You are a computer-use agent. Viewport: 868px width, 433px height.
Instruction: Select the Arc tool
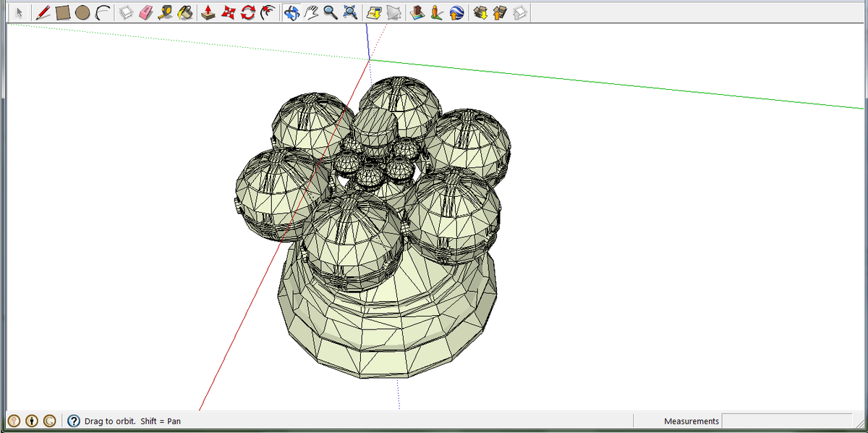click(103, 12)
